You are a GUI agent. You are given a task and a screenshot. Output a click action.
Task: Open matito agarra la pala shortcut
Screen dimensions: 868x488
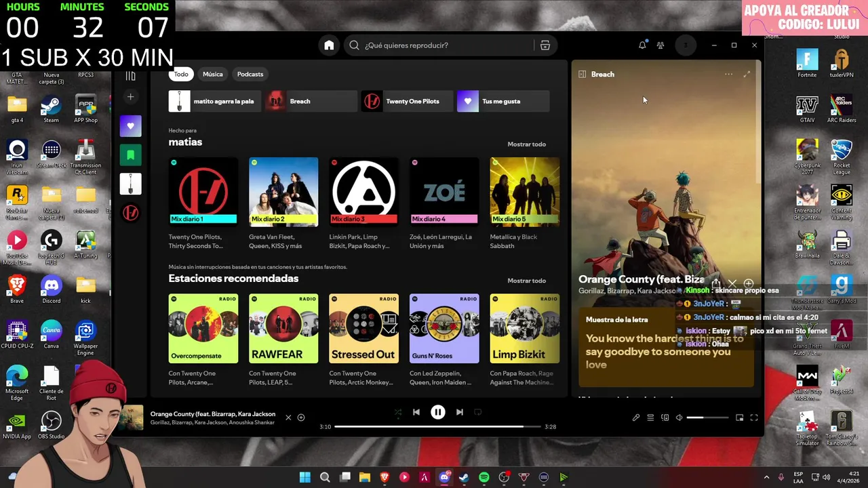(215, 101)
